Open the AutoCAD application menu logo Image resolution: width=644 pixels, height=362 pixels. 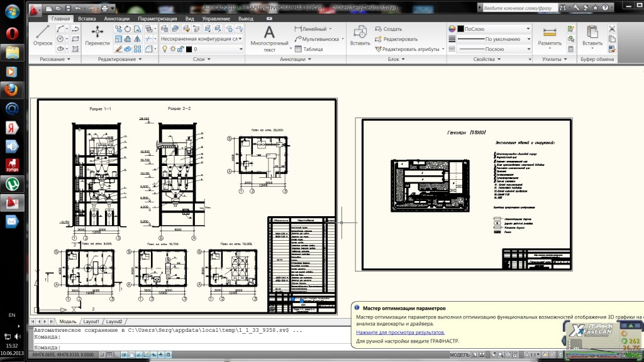[35, 9]
